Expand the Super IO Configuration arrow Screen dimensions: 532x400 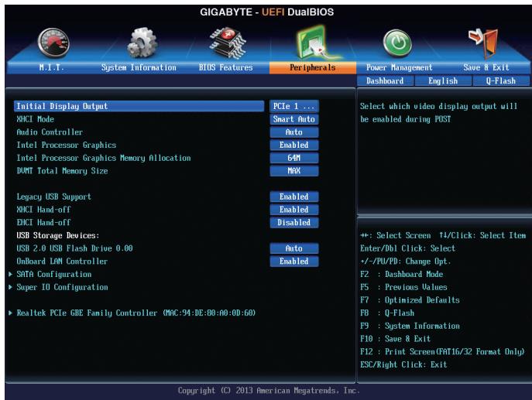click(11, 287)
